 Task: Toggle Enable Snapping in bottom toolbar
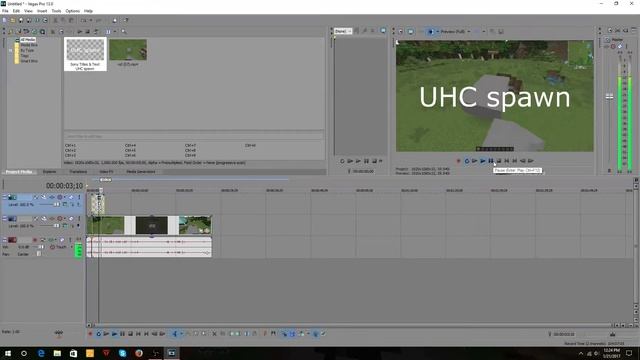pyautogui.click(x=285, y=334)
